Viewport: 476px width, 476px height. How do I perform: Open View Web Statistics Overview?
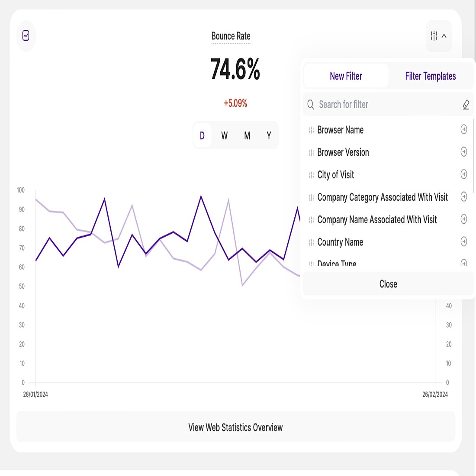[x=235, y=427]
